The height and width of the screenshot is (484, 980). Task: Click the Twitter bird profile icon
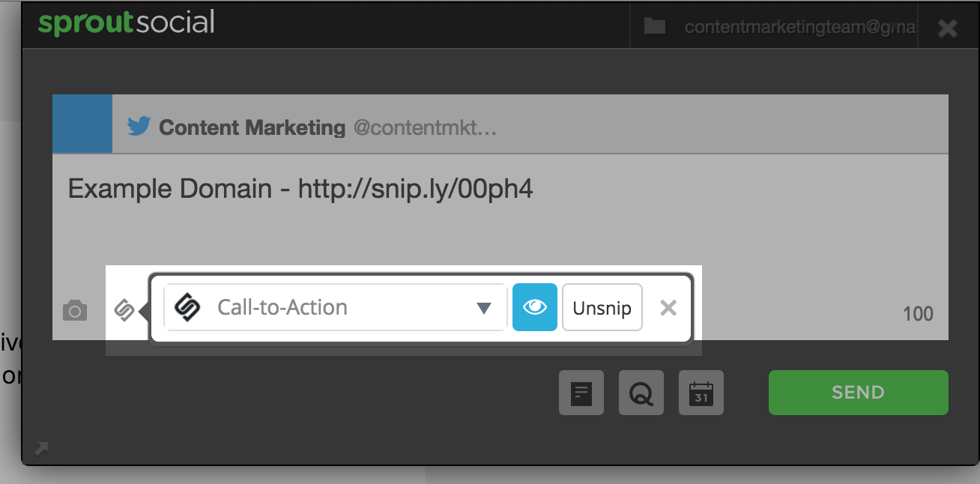(x=139, y=126)
